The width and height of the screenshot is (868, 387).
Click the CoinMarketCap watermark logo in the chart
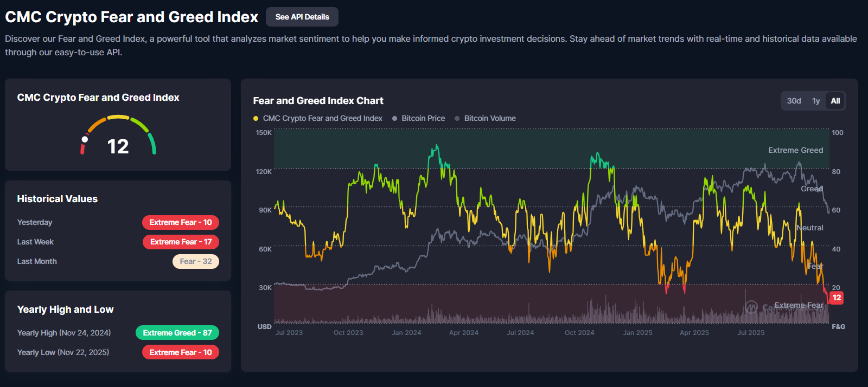(751, 307)
